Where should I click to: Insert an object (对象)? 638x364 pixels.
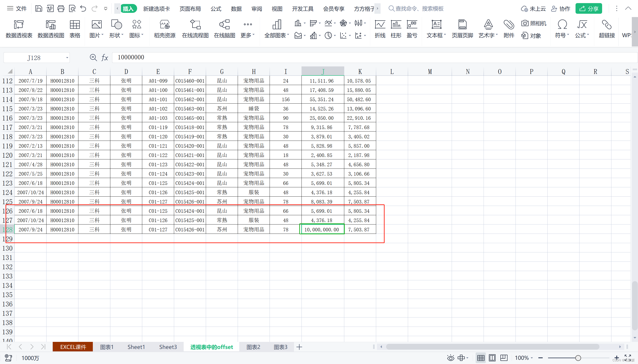(x=531, y=35)
